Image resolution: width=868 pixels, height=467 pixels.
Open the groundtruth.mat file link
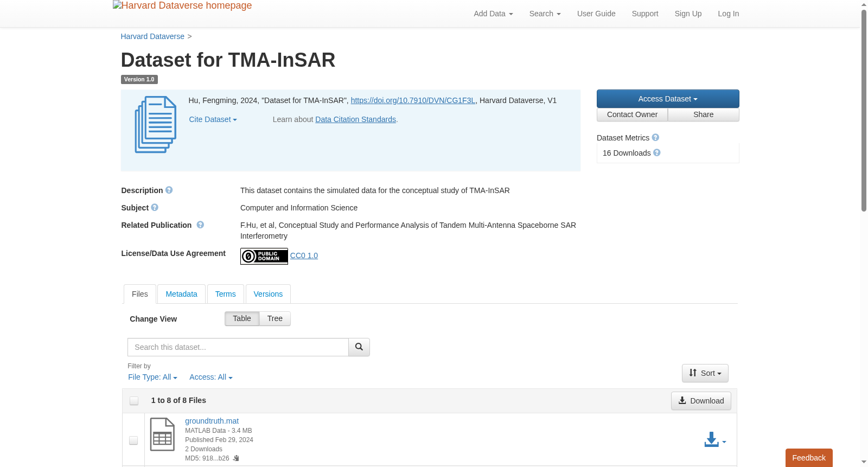(212, 421)
